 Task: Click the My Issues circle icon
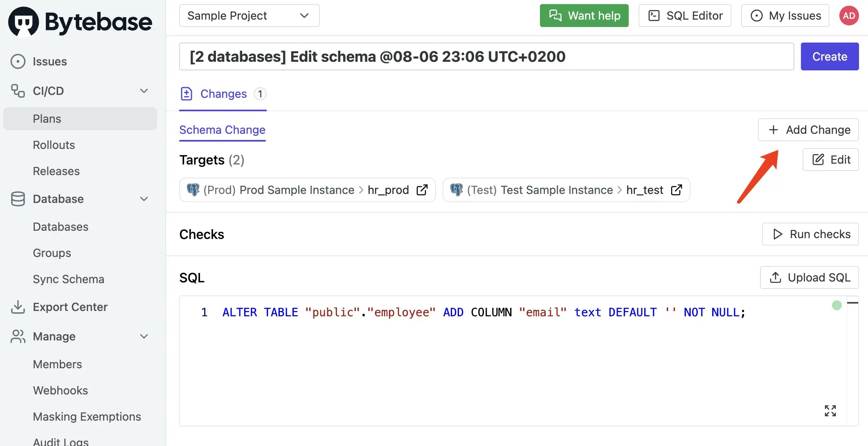point(757,16)
